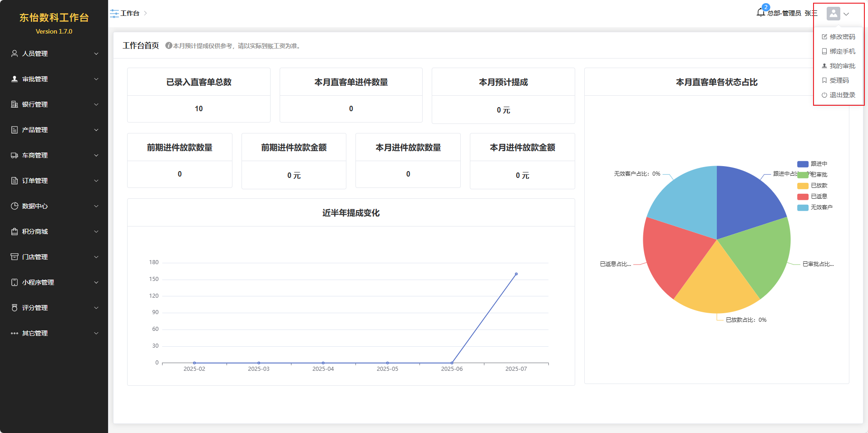The image size is (868, 433).
Task: Toggle 跟进中 legend item in pie chart
Action: [812, 164]
